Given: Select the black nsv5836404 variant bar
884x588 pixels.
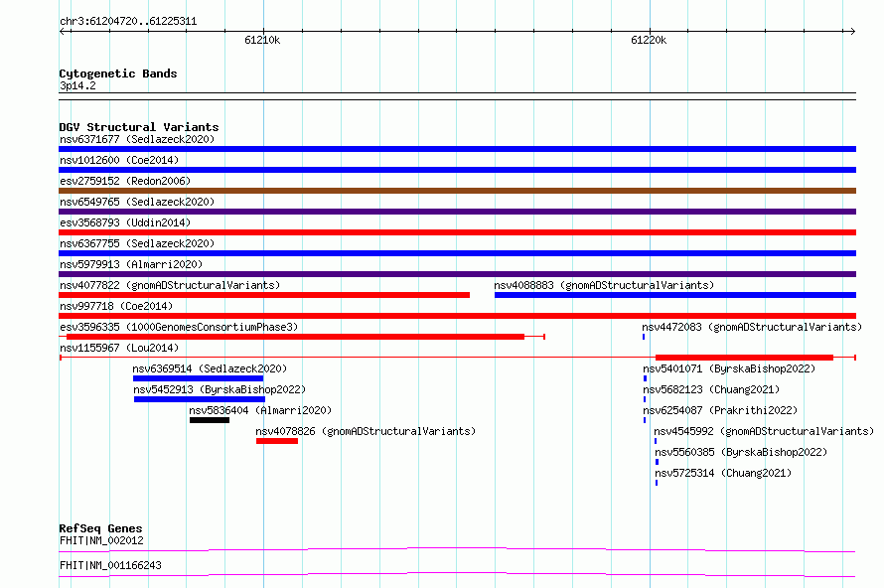Looking at the screenshot, I should pyautogui.click(x=210, y=420).
